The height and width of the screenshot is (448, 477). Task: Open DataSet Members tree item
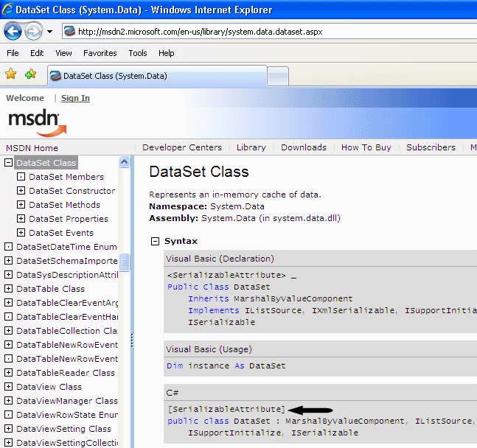(66, 177)
